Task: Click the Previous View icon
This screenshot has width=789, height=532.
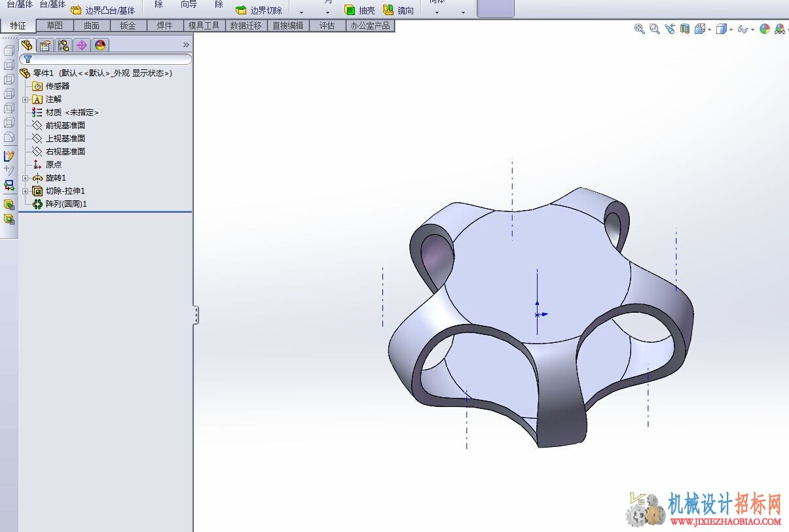Action: pos(669,29)
